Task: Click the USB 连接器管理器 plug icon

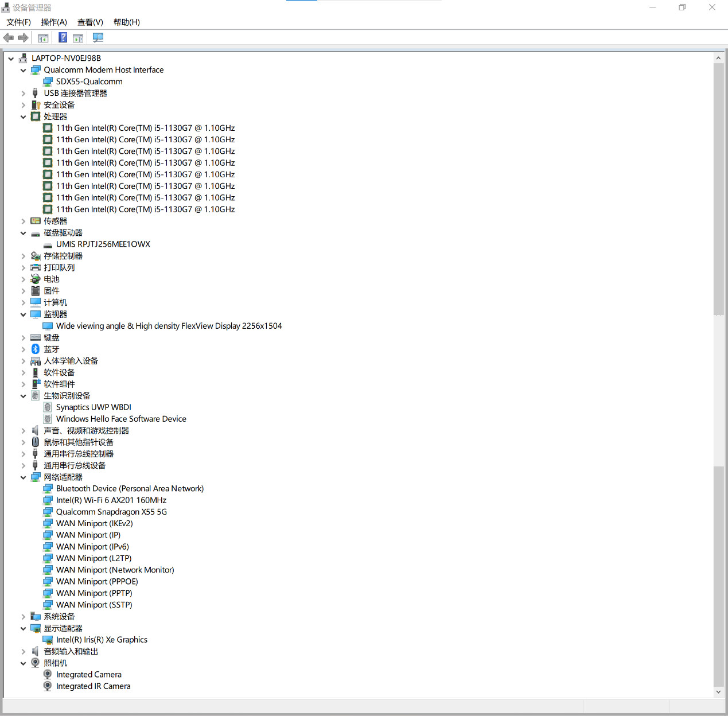Action: (36, 93)
